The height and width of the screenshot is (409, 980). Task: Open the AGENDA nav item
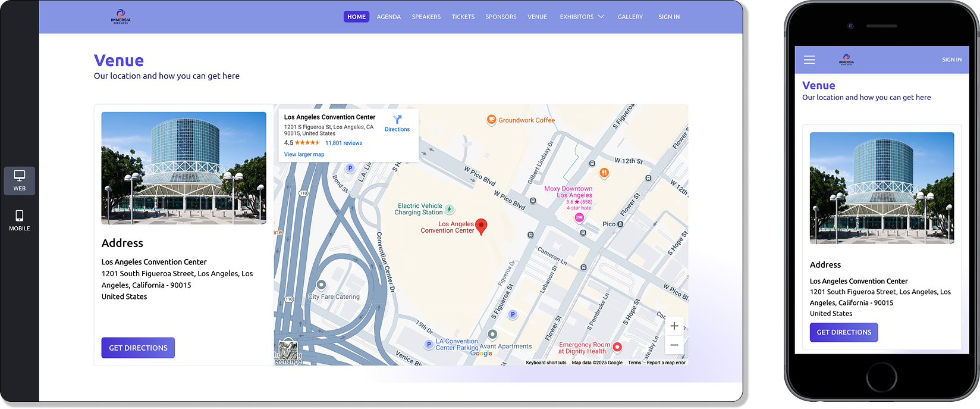389,17
